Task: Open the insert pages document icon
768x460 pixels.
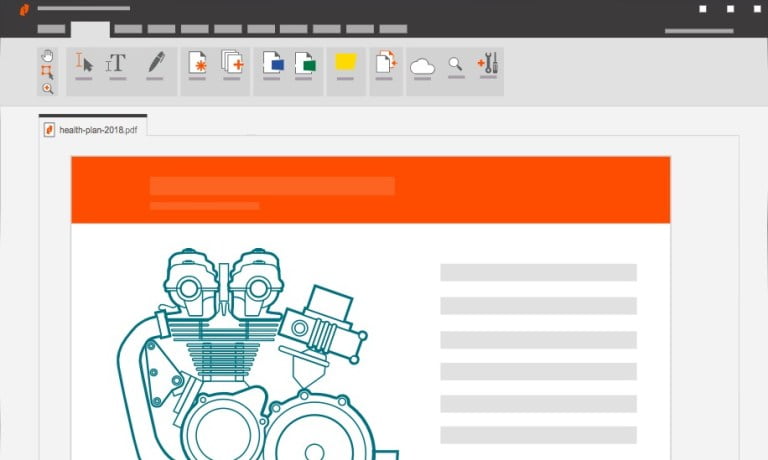Action: pyautogui.click(x=386, y=64)
